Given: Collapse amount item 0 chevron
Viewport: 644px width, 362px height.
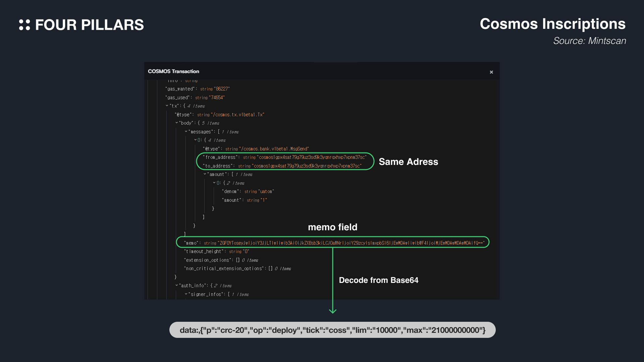Looking at the screenshot, I should coord(214,183).
